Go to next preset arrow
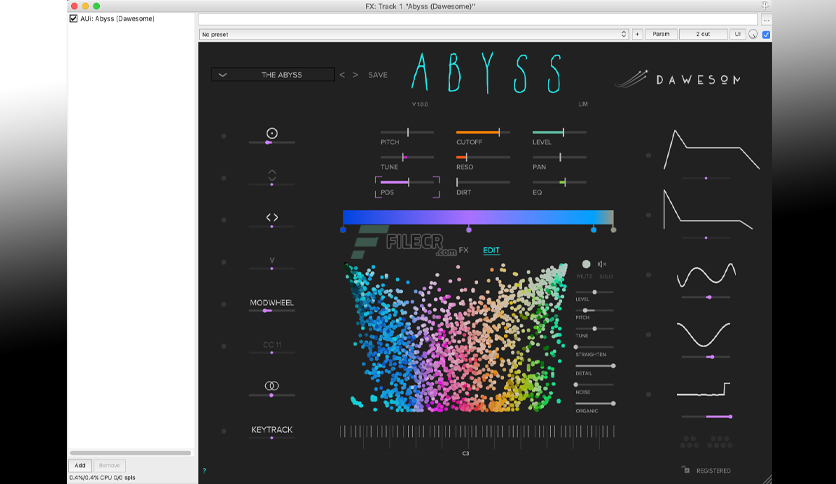 (355, 75)
